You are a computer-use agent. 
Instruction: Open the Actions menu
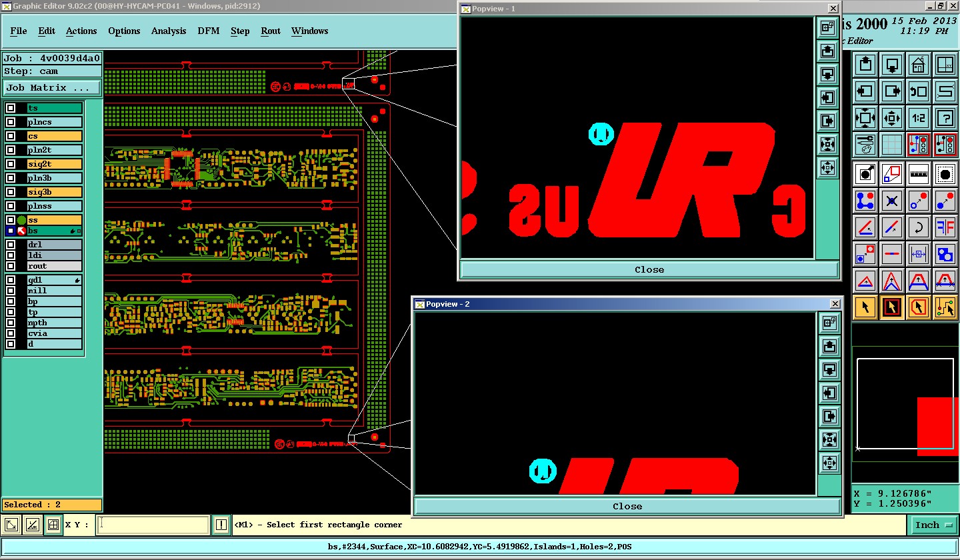pos(81,31)
